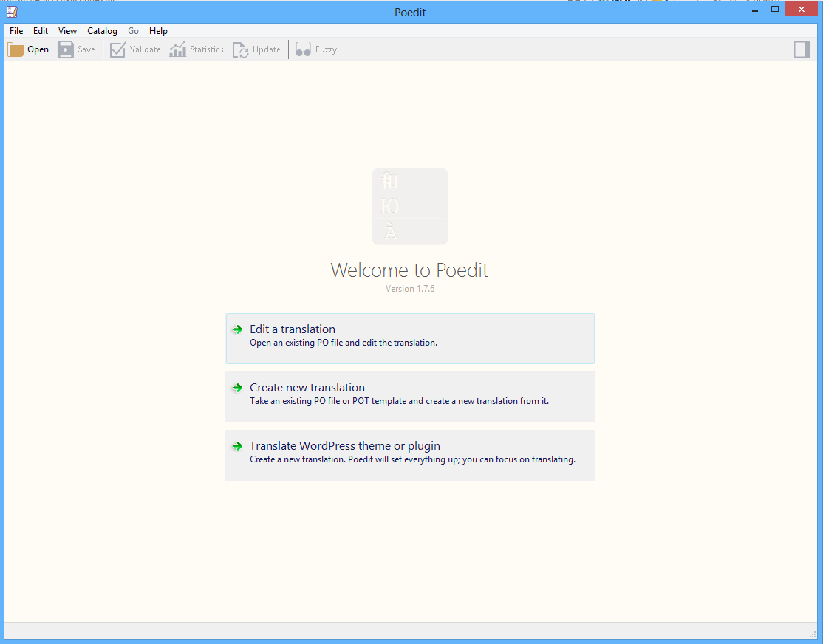Open the Help menu

pos(158,31)
